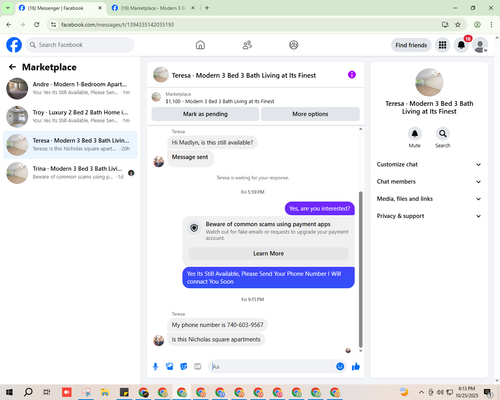Click 'Is this Nicholas square apartments' message
This screenshot has height=400, width=500.
216,339
